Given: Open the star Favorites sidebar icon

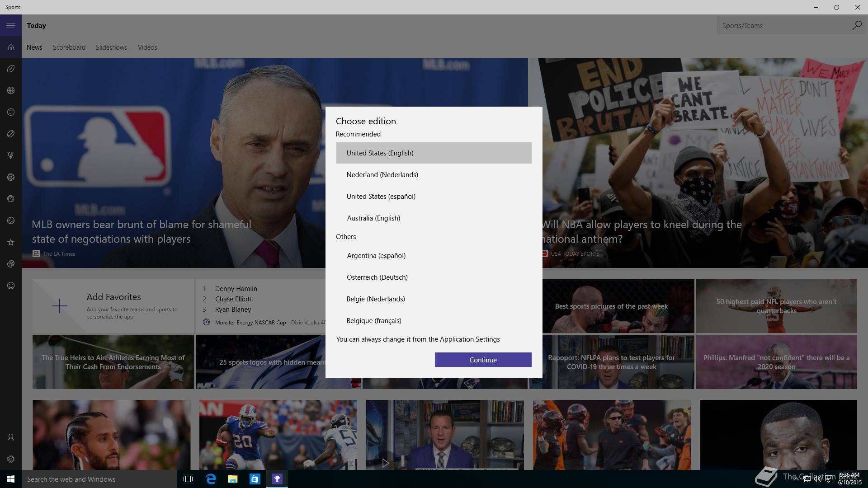Looking at the screenshot, I should point(11,242).
